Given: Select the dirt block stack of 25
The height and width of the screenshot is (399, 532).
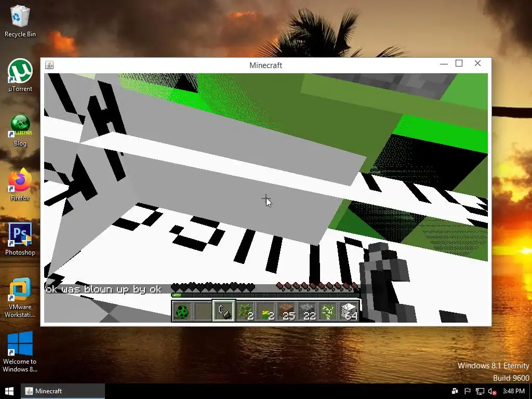Looking at the screenshot, I should 287,311.
